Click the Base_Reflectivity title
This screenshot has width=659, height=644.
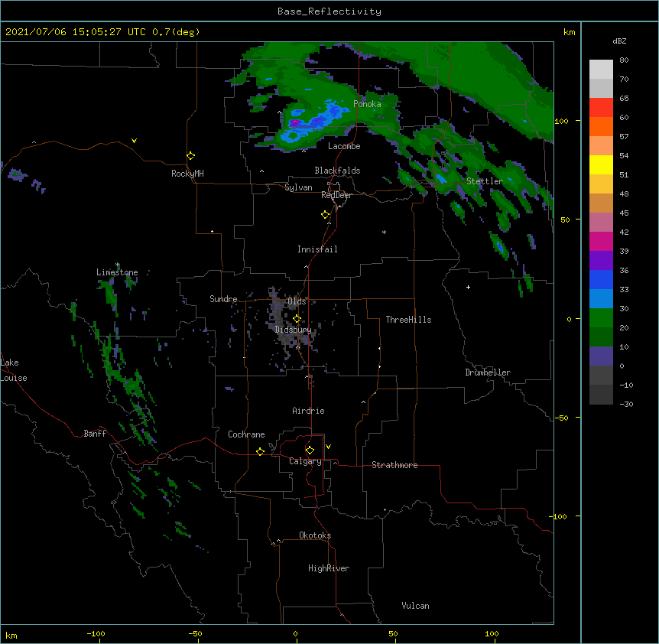(x=329, y=11)
